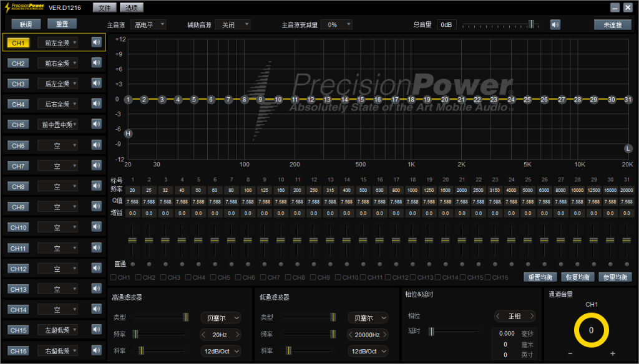639x364 pixels.
Task: Click the previous phase arrow
Action: coord(498,316)
